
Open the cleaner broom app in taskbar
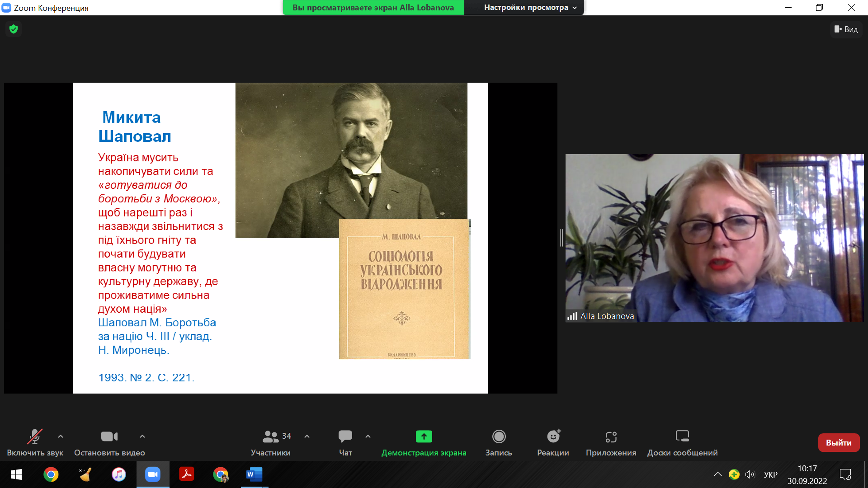tap(85, 474)
